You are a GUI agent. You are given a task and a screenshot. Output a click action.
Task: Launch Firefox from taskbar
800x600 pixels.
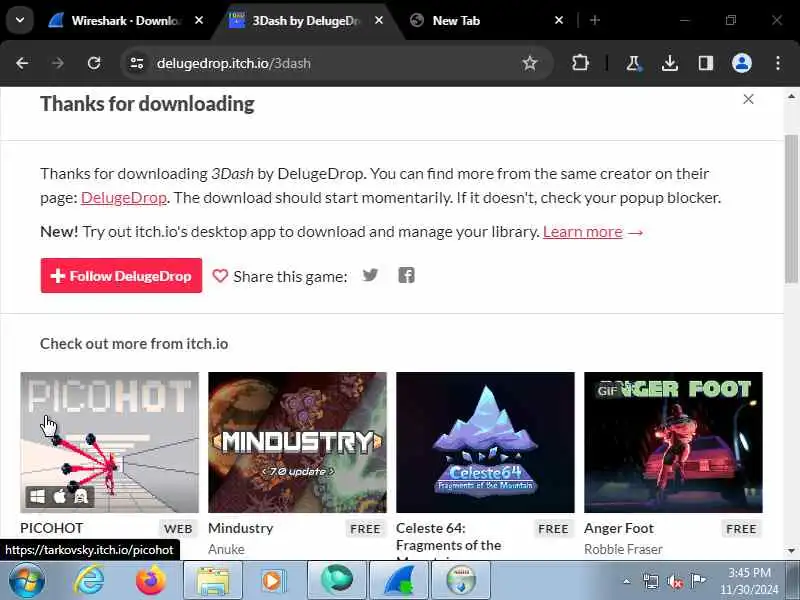coord(151,580)
